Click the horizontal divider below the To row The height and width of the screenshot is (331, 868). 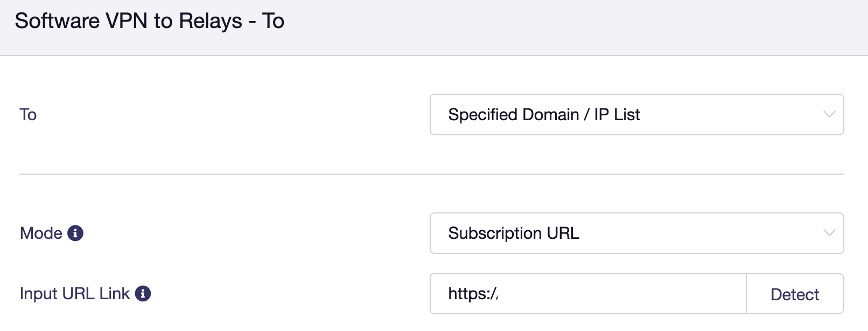click(x=431, y=174)
